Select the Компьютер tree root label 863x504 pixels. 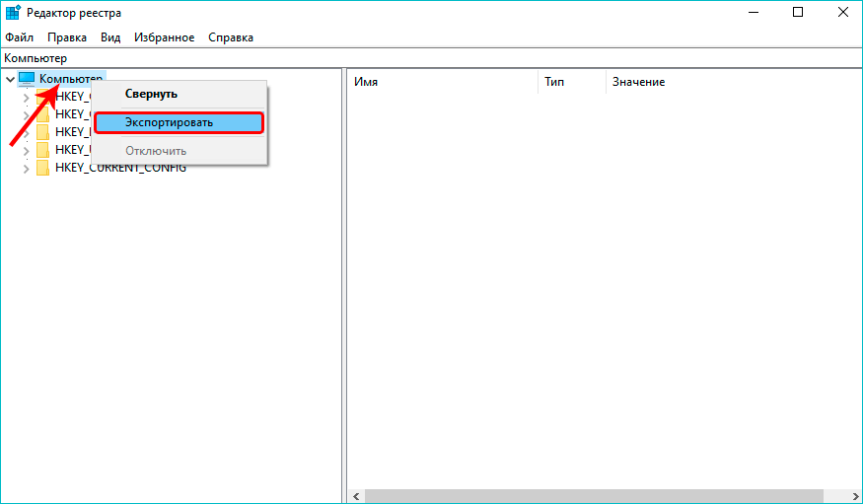pos(71,79)
